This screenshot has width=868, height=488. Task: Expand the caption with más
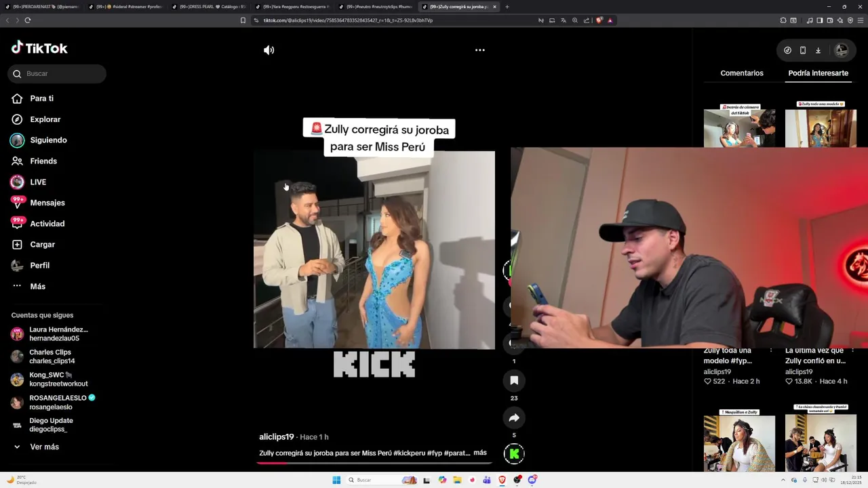point(480,453)
